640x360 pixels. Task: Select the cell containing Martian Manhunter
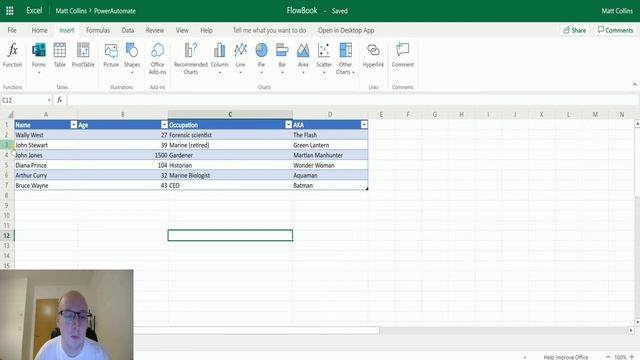click(330, 155)
